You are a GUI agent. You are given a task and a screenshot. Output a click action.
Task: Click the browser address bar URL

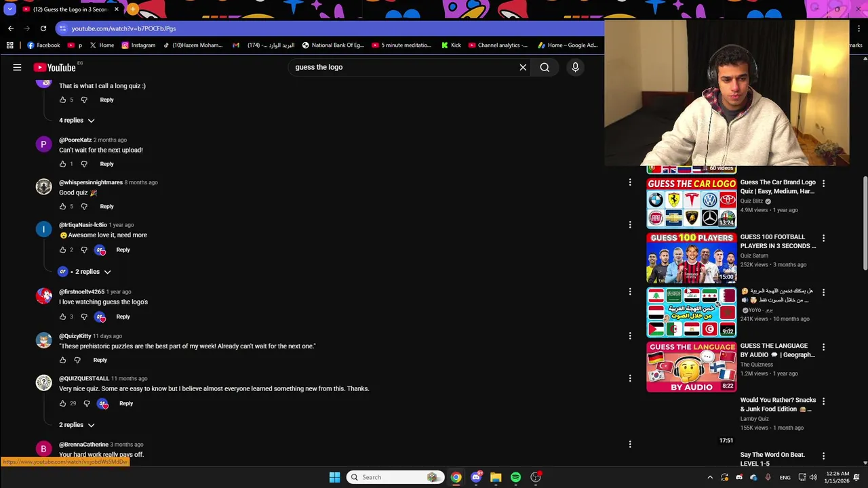point(123,28)
